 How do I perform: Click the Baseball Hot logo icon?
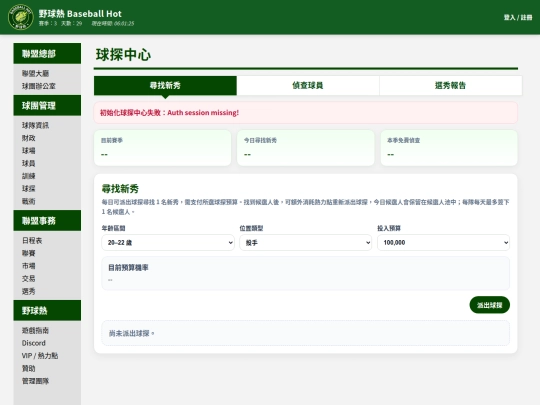[21, 17]
